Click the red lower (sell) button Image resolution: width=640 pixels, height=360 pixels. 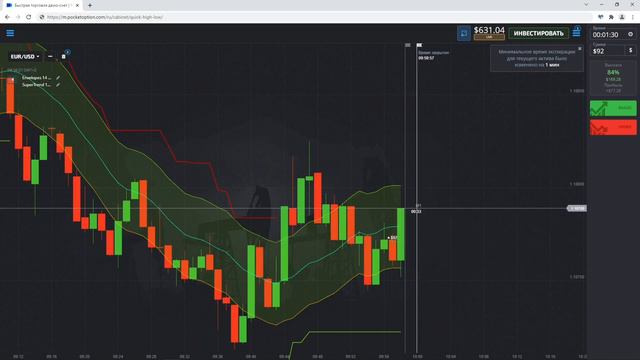613,127
